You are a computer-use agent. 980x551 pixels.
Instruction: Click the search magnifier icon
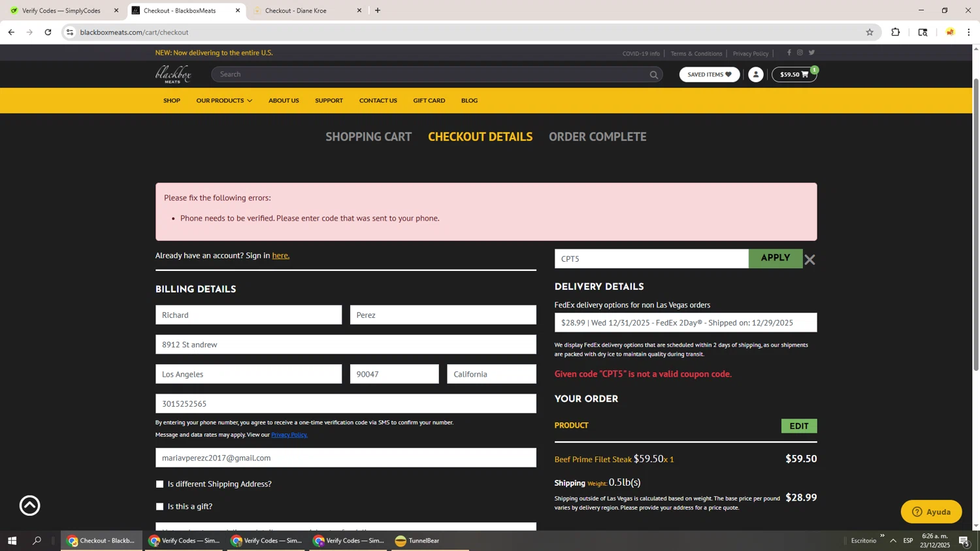point(653,75)
